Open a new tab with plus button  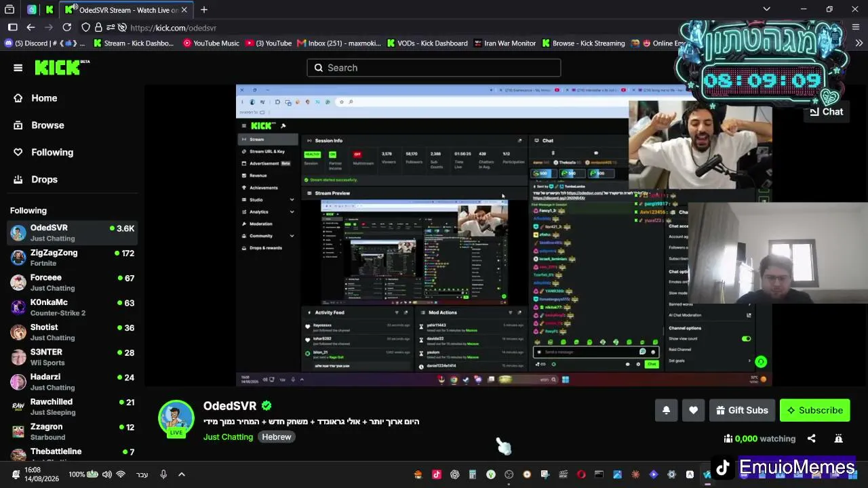pyautogui.click(x=203, y=9)
